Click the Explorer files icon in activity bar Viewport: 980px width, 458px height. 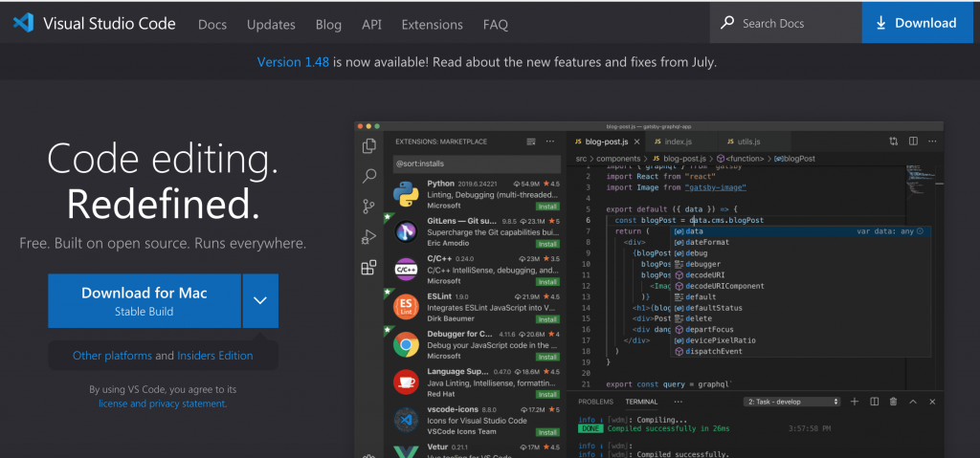[368, 145]
